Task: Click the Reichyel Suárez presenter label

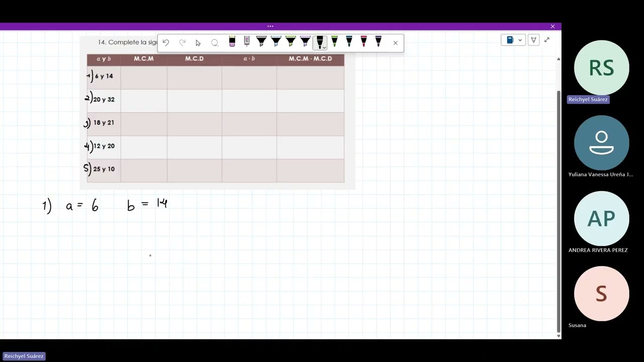Action: (24, 356)
